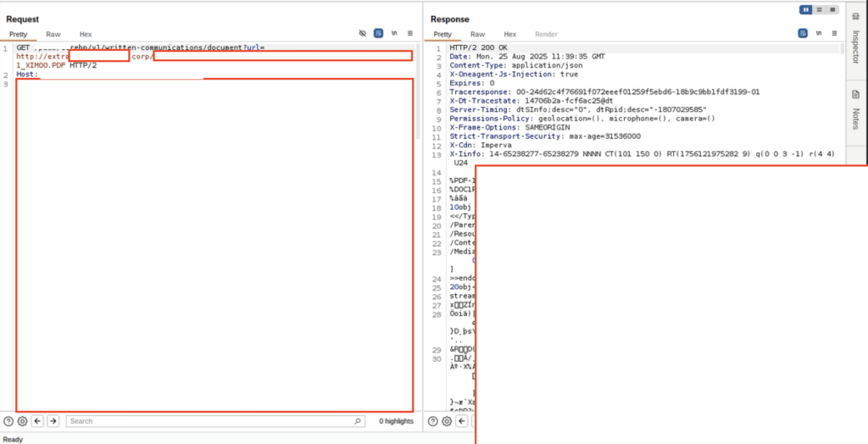Toggle show newlines (\n) in Request panel
The image size is (868, 444).
coord(395,34)
